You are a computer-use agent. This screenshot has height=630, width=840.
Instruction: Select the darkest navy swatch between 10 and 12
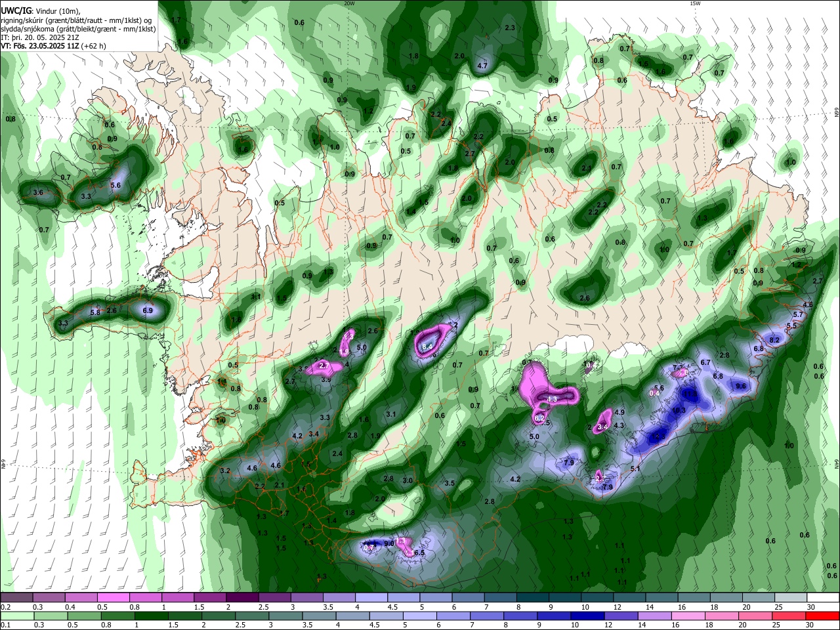click(587, 616)
